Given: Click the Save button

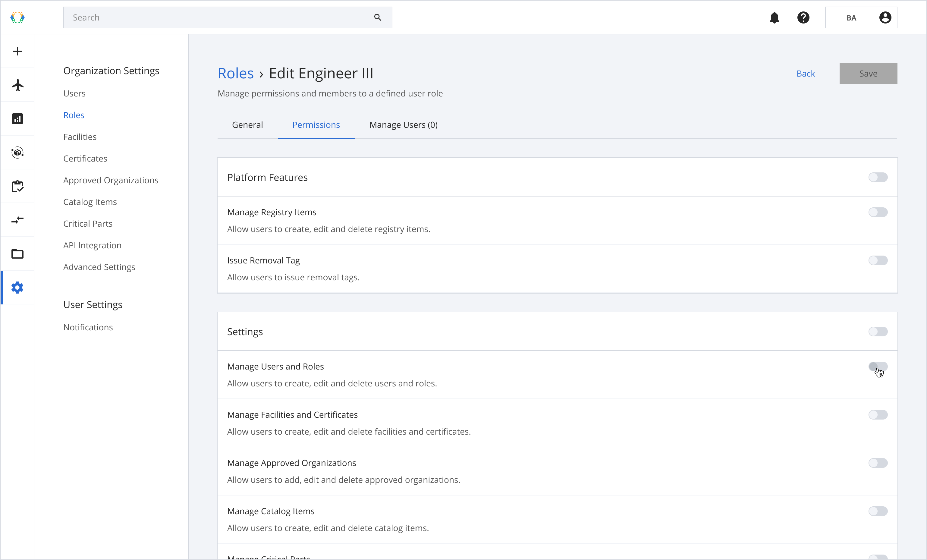Looking at the screenshot, I should 868,73.
